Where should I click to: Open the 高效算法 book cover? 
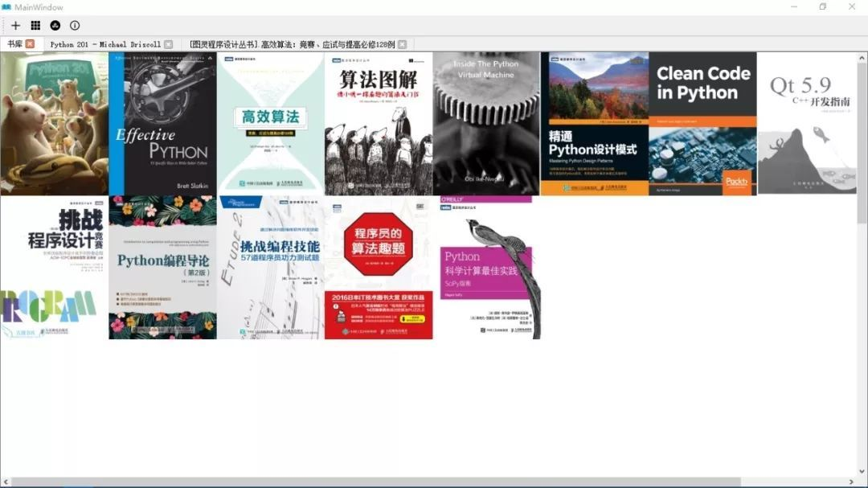click(270, 124)
